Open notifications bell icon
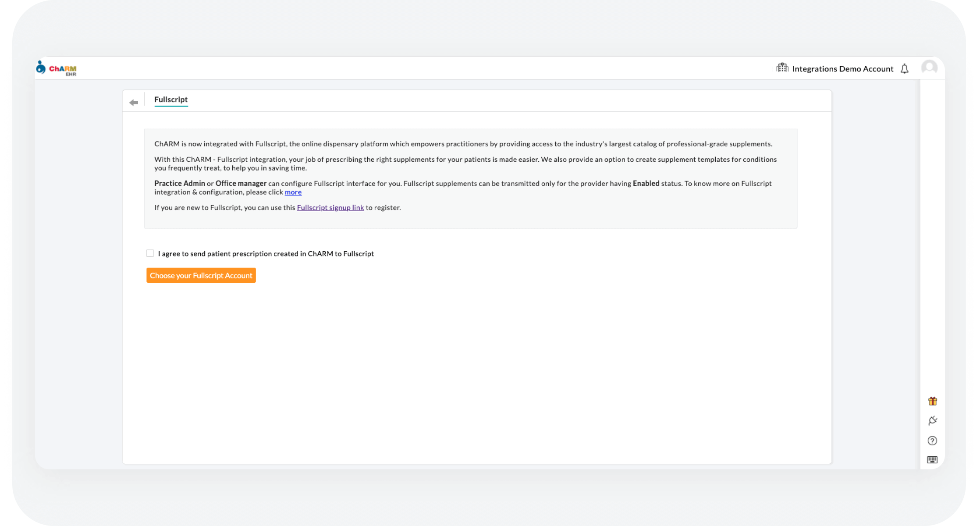980x526 pixels. pyautogui.click(x=905, y=69)
